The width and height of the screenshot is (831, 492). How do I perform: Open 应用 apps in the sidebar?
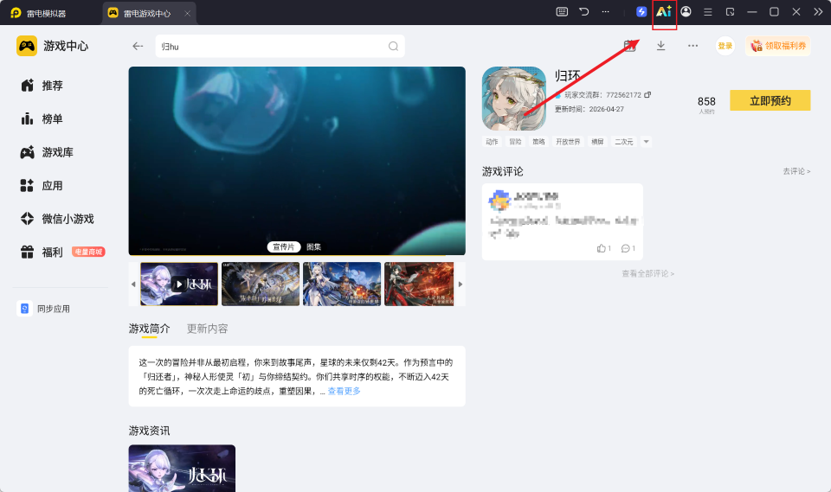coord(42,186)
